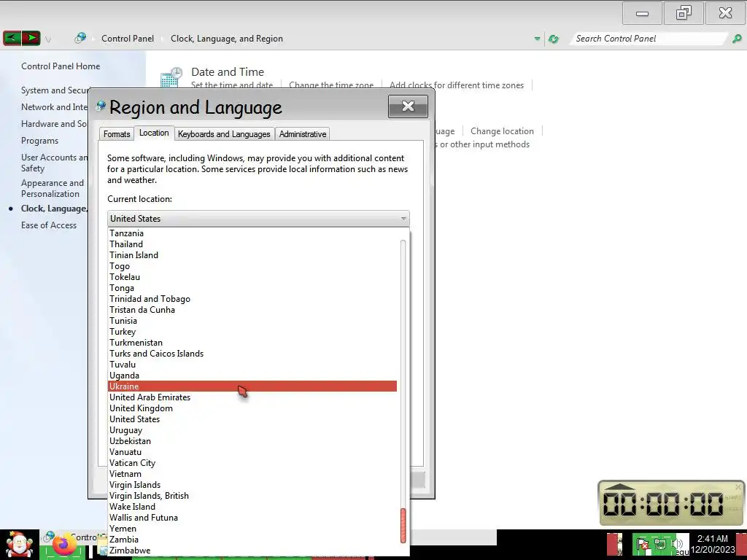Open Appearance and Personalization link
The width and height of the screenshot is (747, 560).
pyautogui.click(x=53, y=188)
